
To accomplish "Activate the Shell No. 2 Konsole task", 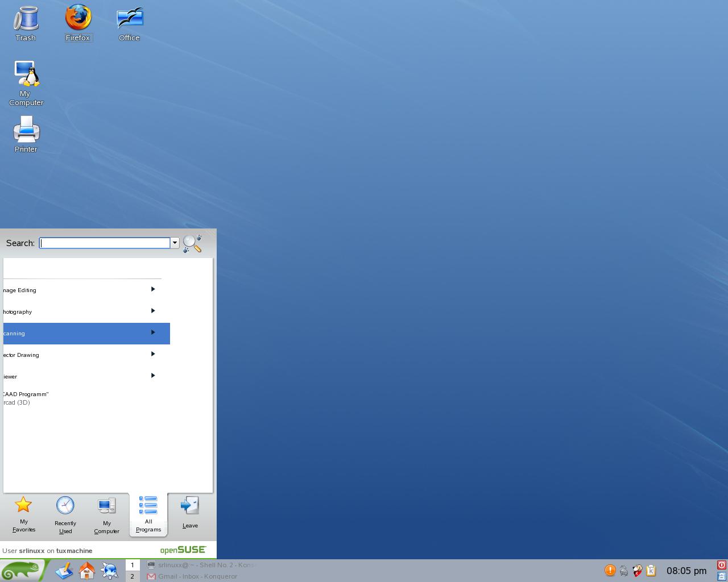I will point(200,565).
